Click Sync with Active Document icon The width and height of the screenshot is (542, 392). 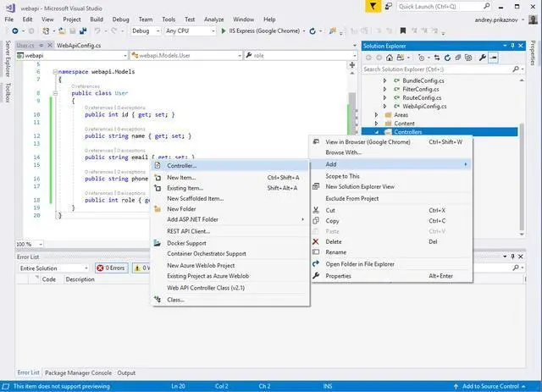coord(437,58)
